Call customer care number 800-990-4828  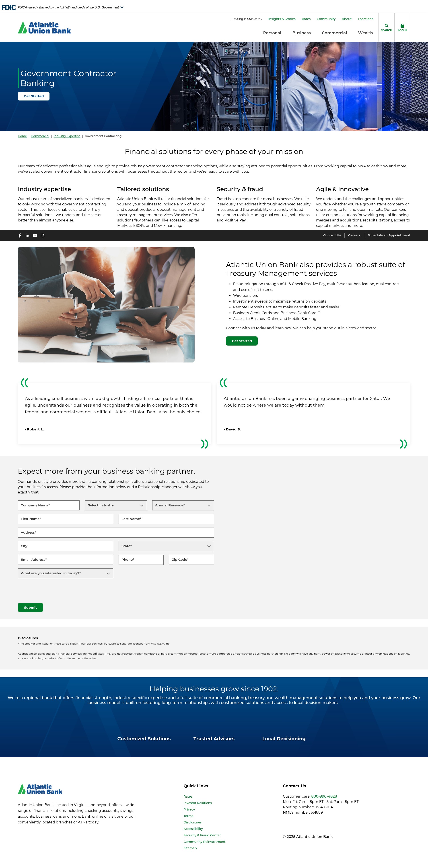coord(324,796)
